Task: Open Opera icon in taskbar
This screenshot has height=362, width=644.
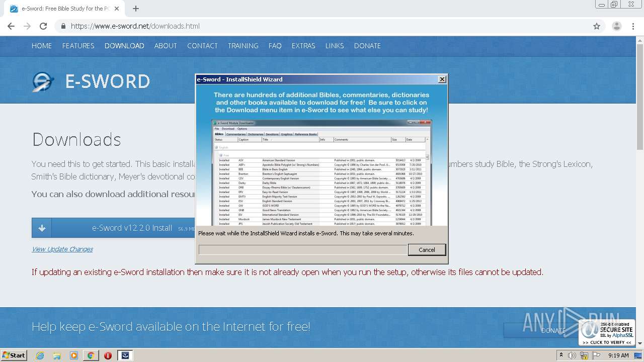Action: 108,355
